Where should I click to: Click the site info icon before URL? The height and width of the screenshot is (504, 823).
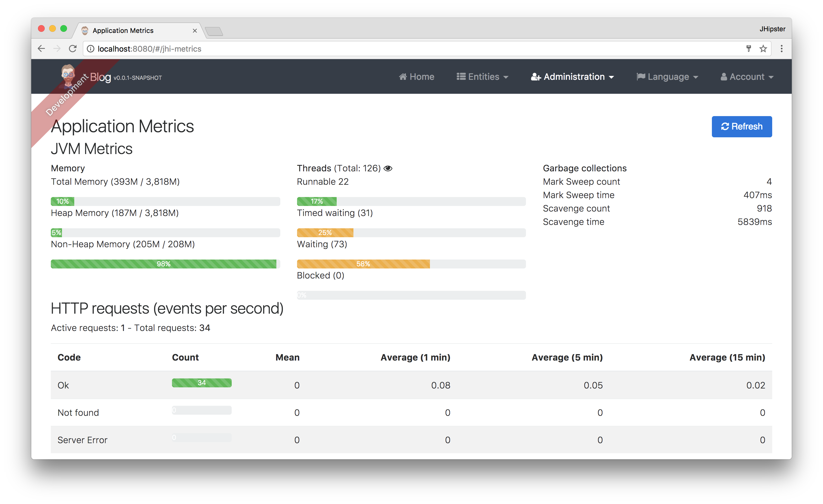90,49
